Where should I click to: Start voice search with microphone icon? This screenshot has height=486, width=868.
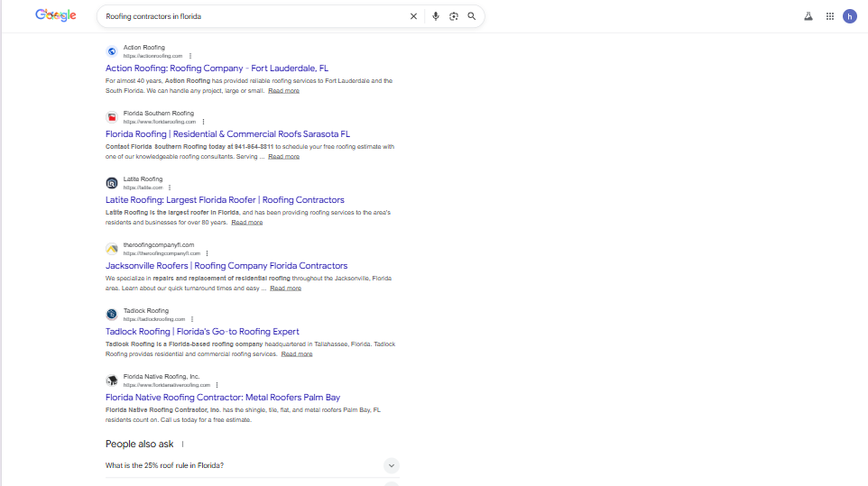click(x=436, y=16)
